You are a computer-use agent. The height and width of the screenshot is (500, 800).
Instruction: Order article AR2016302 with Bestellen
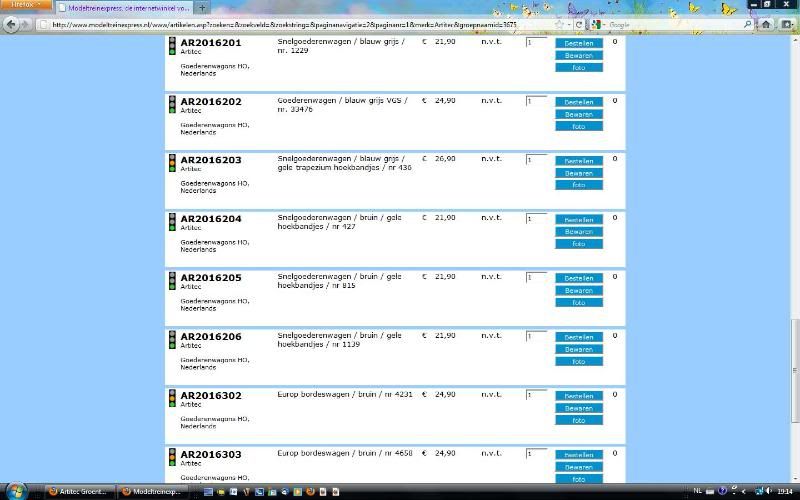click(x=579, y=396)
